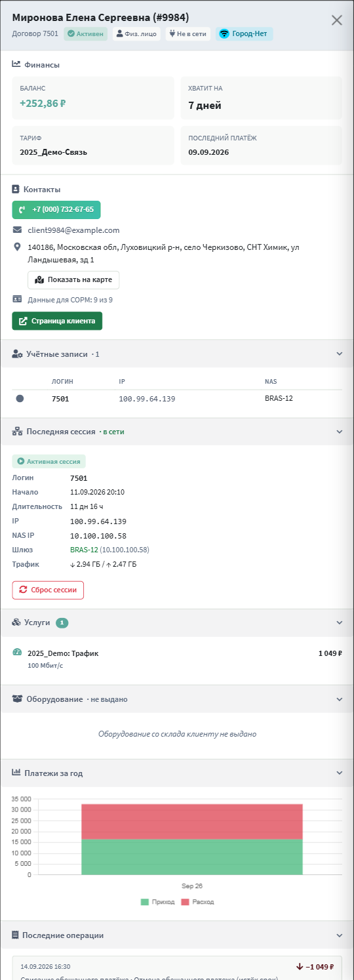Click the Last session network icon
This screenshot has width=354, height=980.
tap(17, 432)
